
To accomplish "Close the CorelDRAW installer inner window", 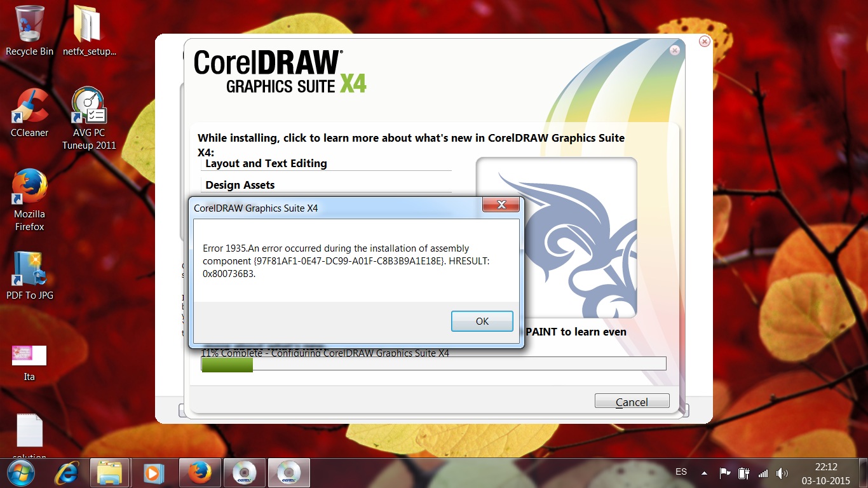I will [x=675, y=50].
